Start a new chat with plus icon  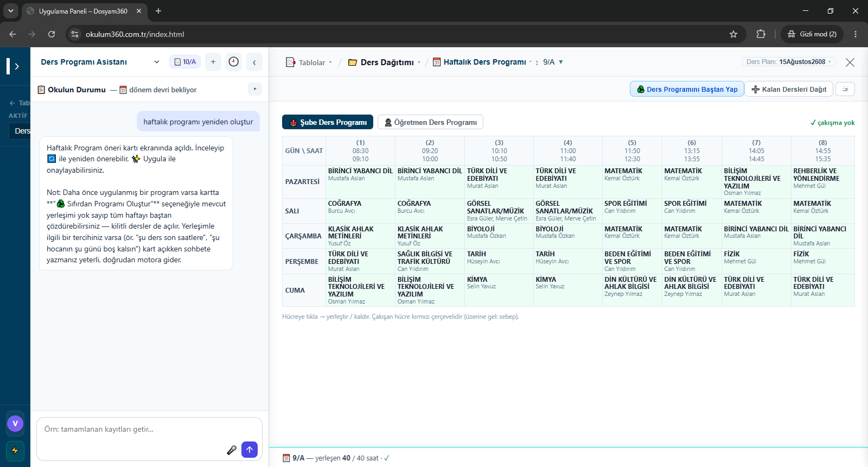click(213, 62)
